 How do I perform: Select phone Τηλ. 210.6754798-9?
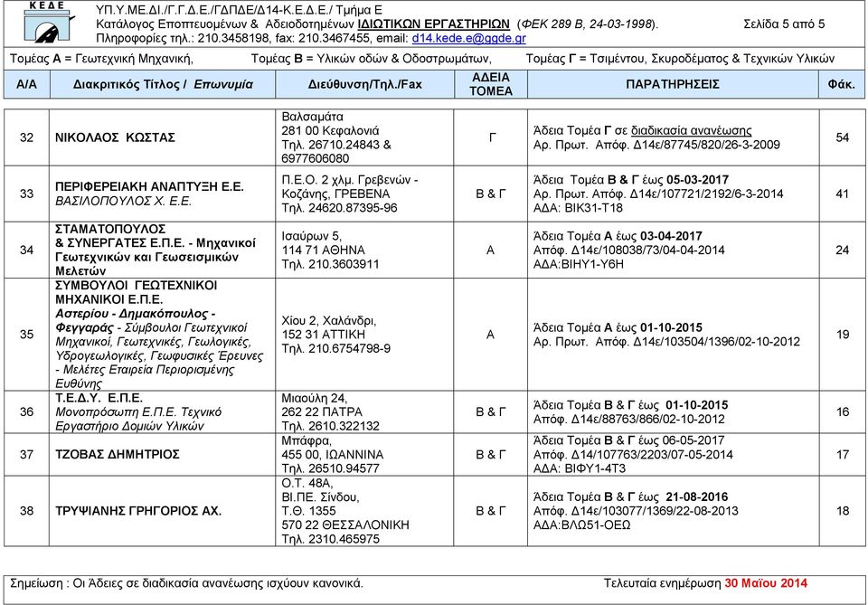tap(336, 349)
